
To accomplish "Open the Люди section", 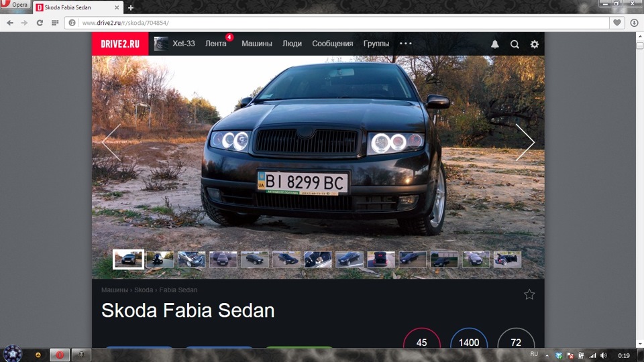I will click(x=292, y=44).
